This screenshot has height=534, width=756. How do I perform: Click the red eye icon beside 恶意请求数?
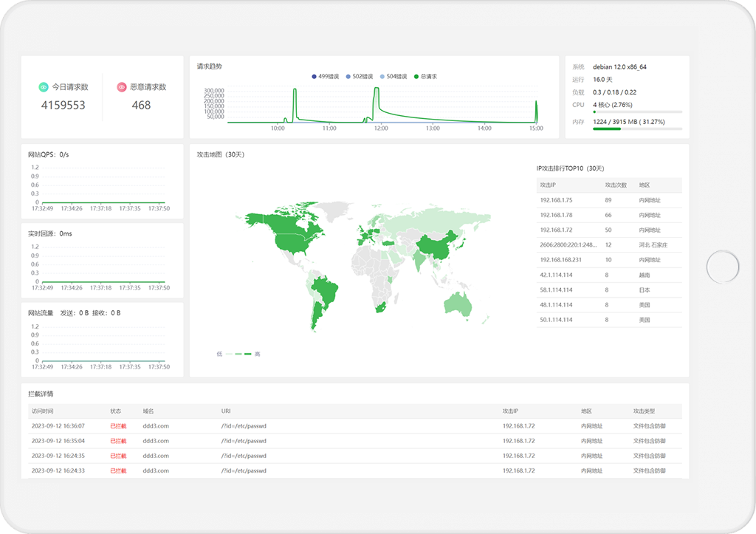(121, 87)
